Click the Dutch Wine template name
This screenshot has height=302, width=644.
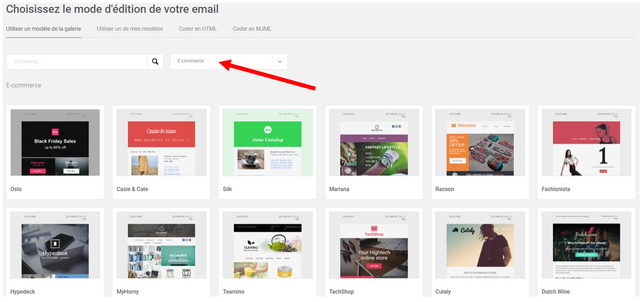point(556,292)
